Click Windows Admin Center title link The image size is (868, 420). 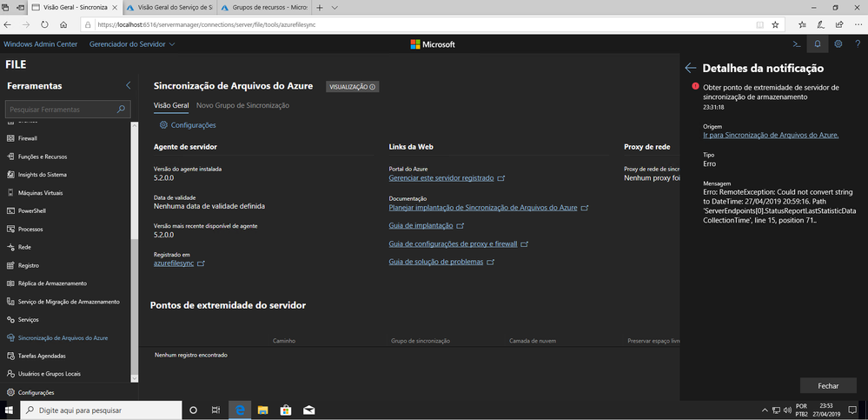pos(41,44)
